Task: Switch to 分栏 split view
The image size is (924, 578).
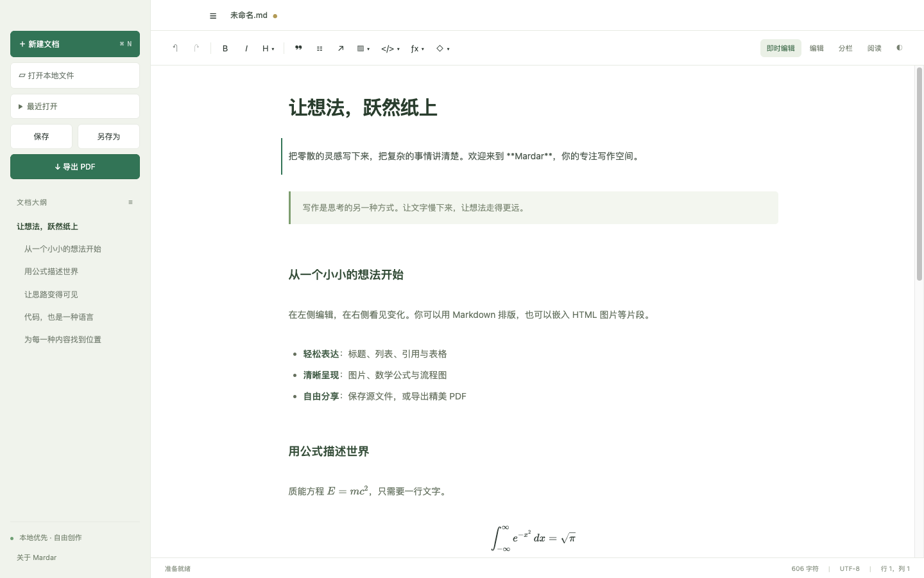Action: coord(846,48)
